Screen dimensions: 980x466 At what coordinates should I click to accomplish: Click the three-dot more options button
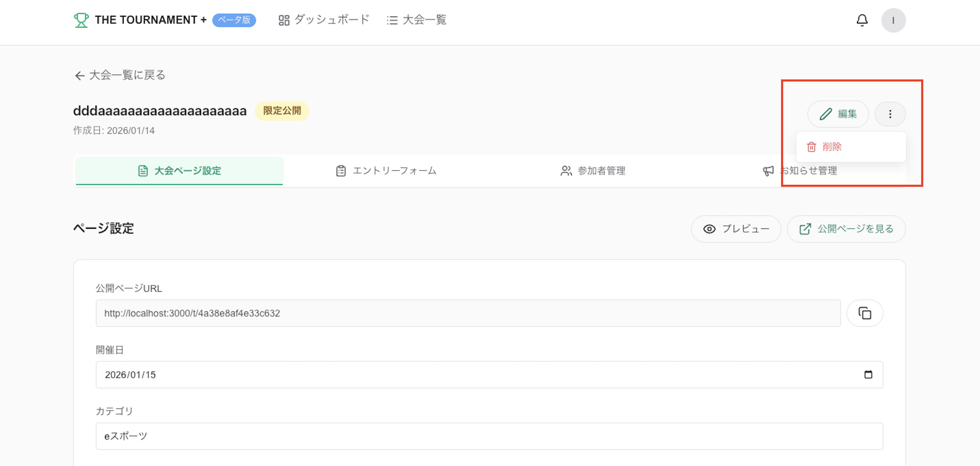tap(890, 114)
